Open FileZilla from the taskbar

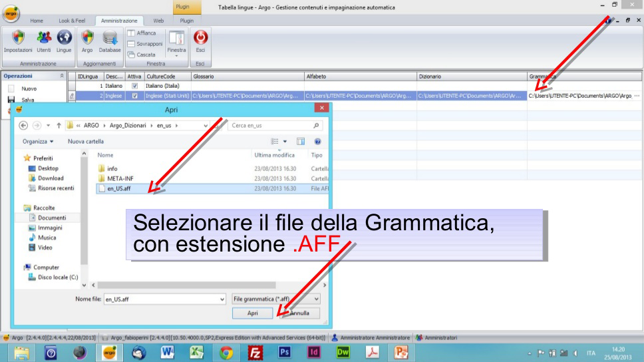[255, 353]
